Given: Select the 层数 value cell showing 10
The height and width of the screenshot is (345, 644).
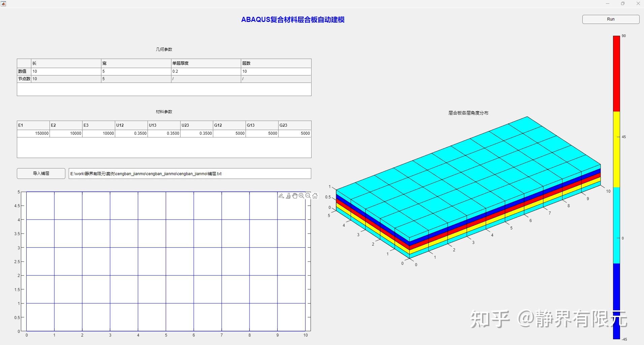Looking at the screenshot, I should (276, 71).
